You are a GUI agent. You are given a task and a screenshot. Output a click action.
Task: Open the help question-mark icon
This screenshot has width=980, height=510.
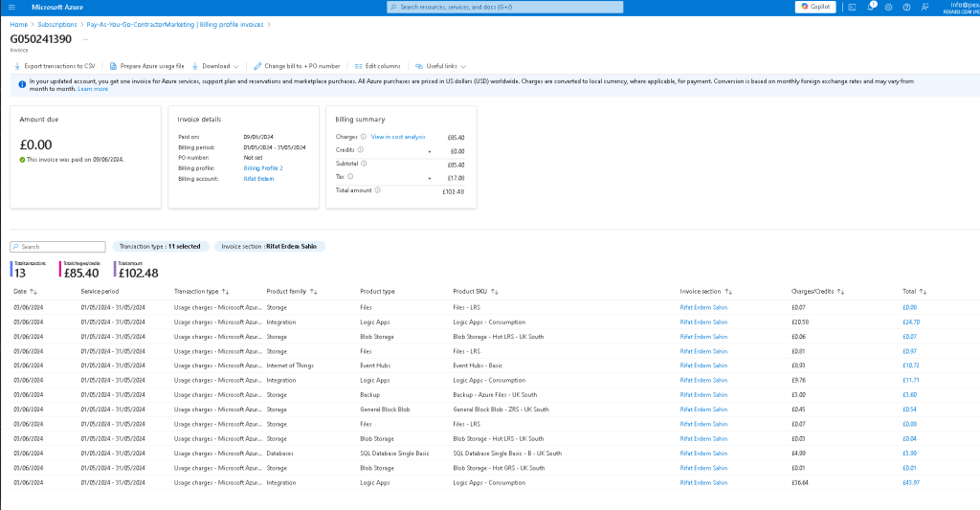[x=906, y=7]
